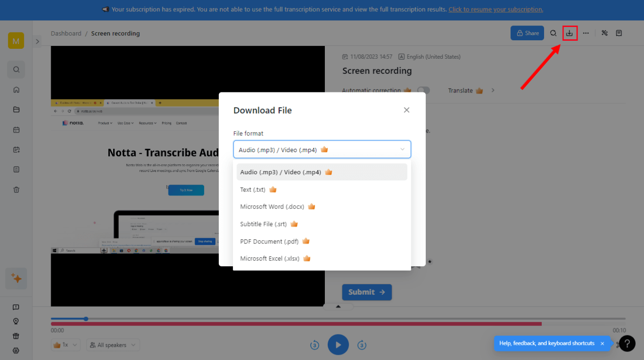Click the lightbulb tips icon
The image size is (644, 360).
[16, 321]
